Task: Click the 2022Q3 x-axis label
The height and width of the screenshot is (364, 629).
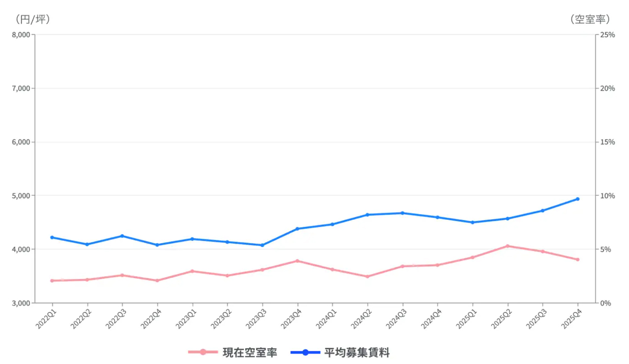Action: 115,318
